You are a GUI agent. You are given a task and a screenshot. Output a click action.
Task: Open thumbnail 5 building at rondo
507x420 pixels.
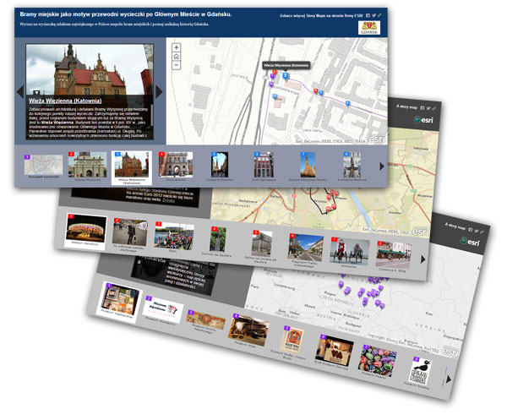click(x=262, y=243)
